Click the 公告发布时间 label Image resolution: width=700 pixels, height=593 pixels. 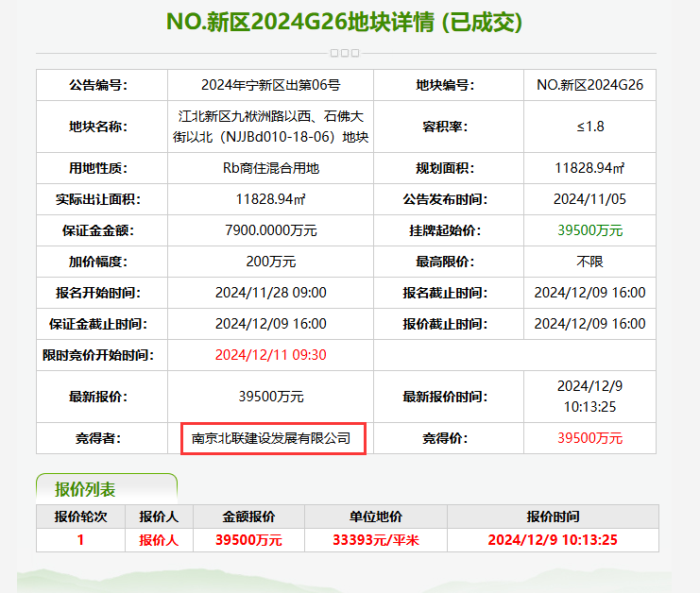(445, 199)
